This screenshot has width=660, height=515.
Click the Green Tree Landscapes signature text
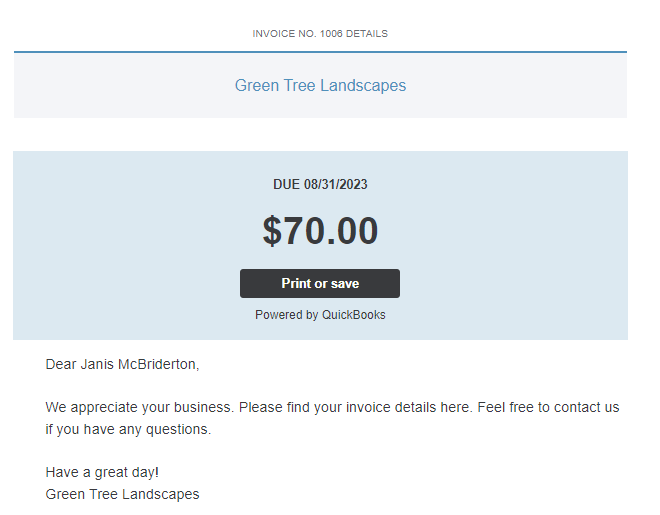pos(122,494)
